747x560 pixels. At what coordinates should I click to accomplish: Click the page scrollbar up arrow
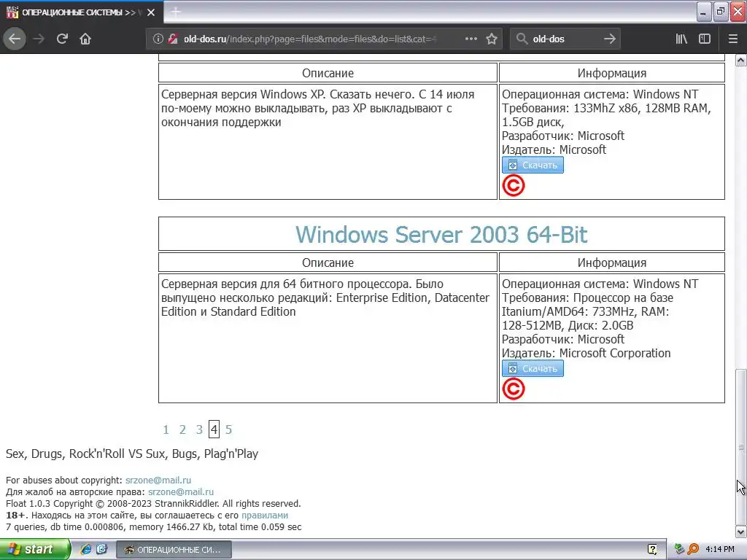[740, 60]
